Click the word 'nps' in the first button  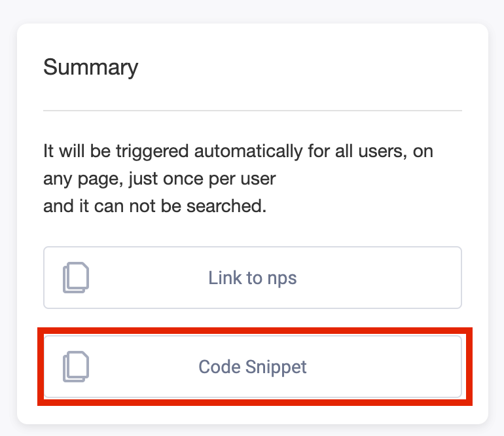[282, 278]
